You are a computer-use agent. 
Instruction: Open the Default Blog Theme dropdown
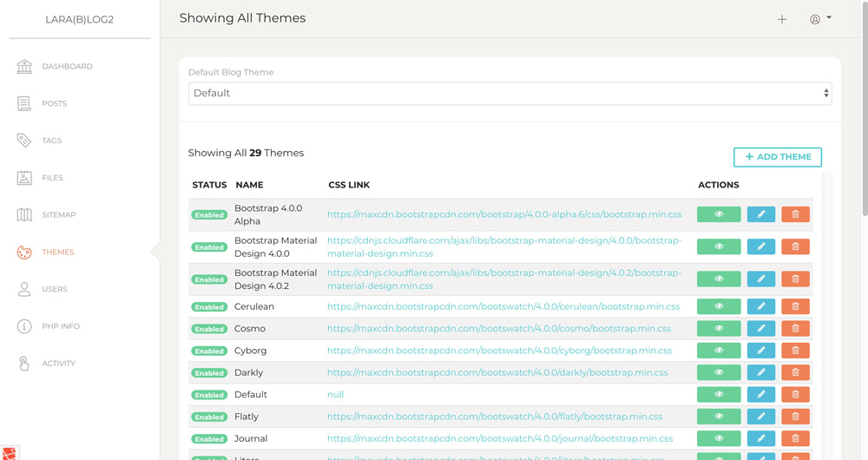pyautogui.click(x=510, y=94)
